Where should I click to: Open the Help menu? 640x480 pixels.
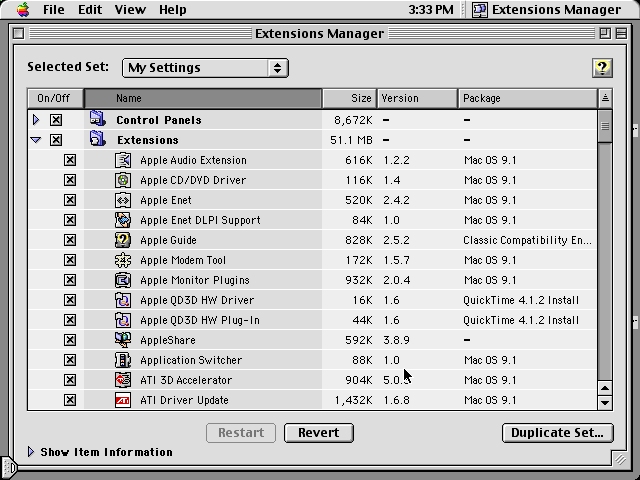(x=173, y=9)
